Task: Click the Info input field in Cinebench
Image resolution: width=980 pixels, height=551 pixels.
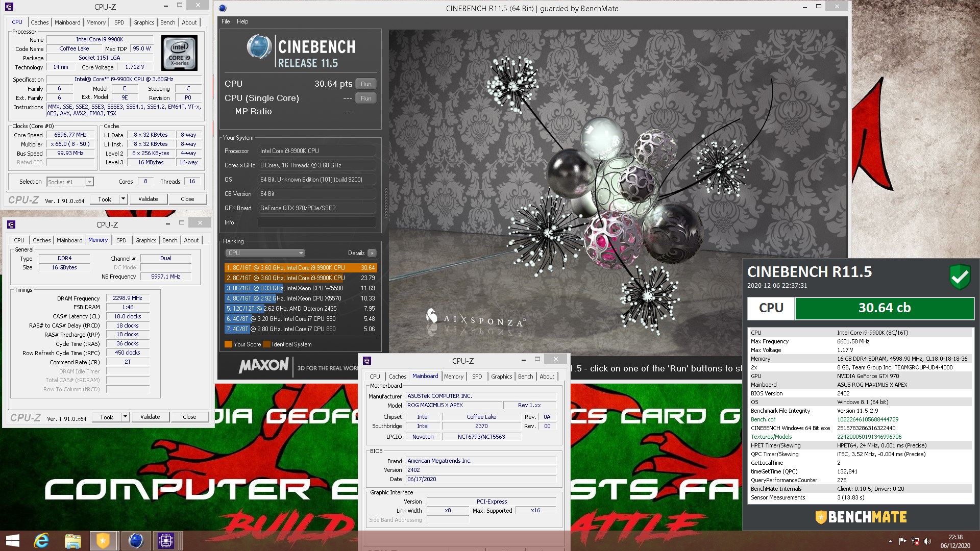Action: [316, 222]
